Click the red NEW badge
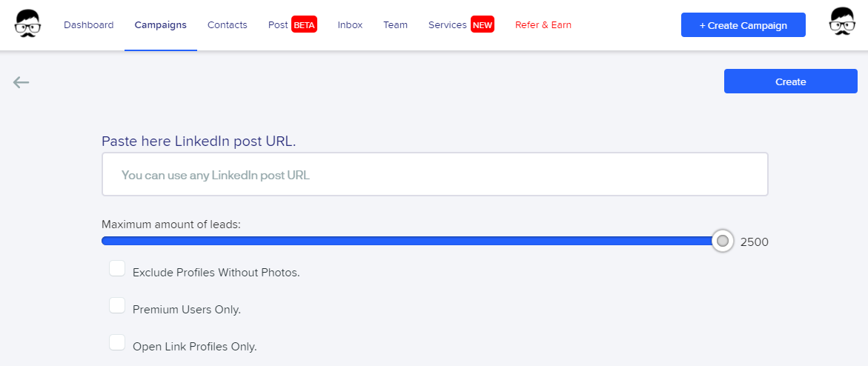Image resolution: width=868 pixels, height=366 pixels. point(482,25)
